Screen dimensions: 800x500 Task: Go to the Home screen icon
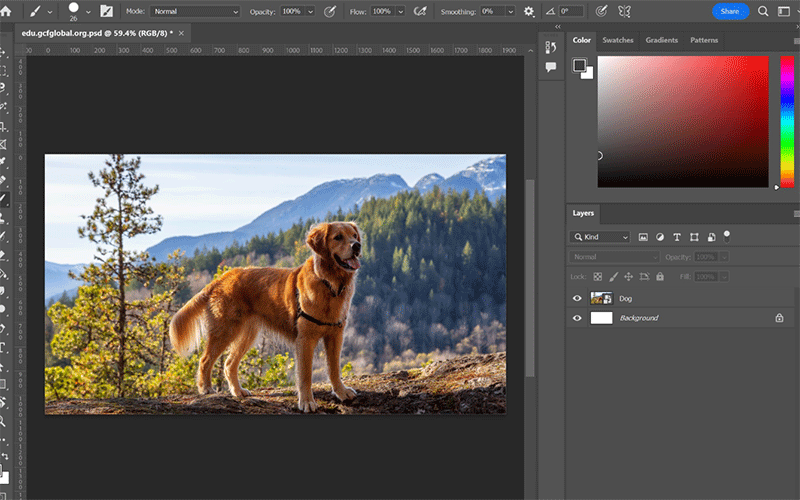click(x=5, y=11)
